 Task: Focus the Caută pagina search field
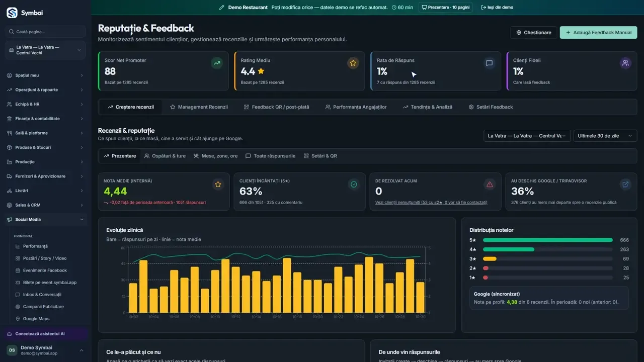tap(46, 32)
